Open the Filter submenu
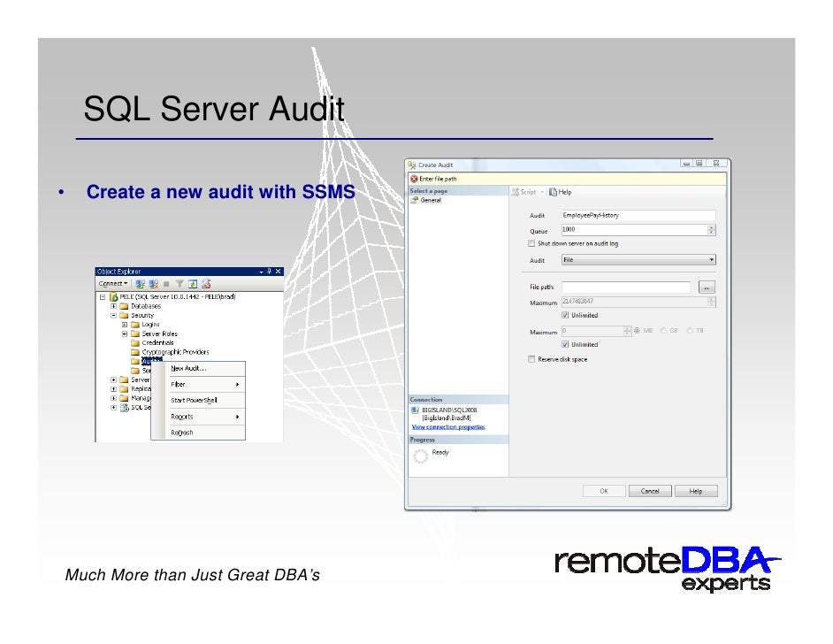833x644 pixels. pyautogui.click(x=198, y=384)
